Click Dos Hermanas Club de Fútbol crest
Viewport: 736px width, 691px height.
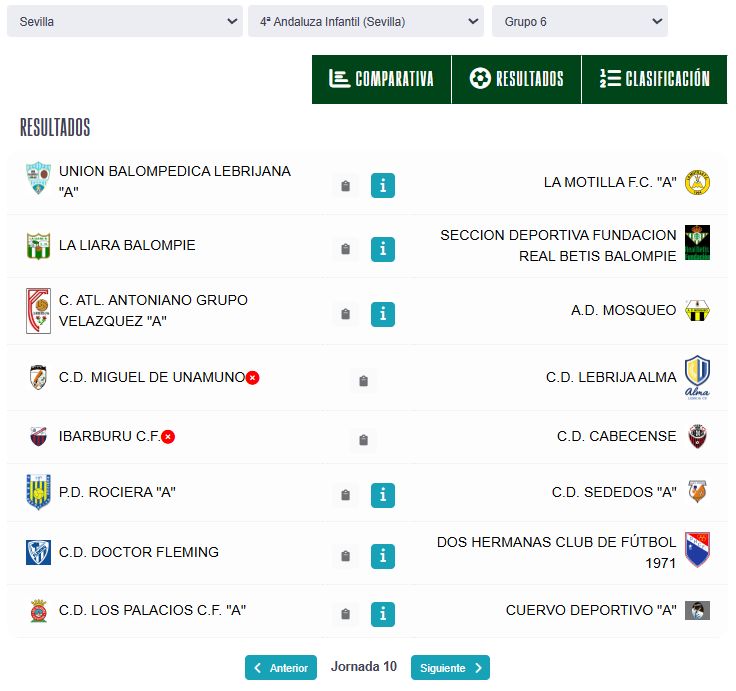(x=697, y=551)
